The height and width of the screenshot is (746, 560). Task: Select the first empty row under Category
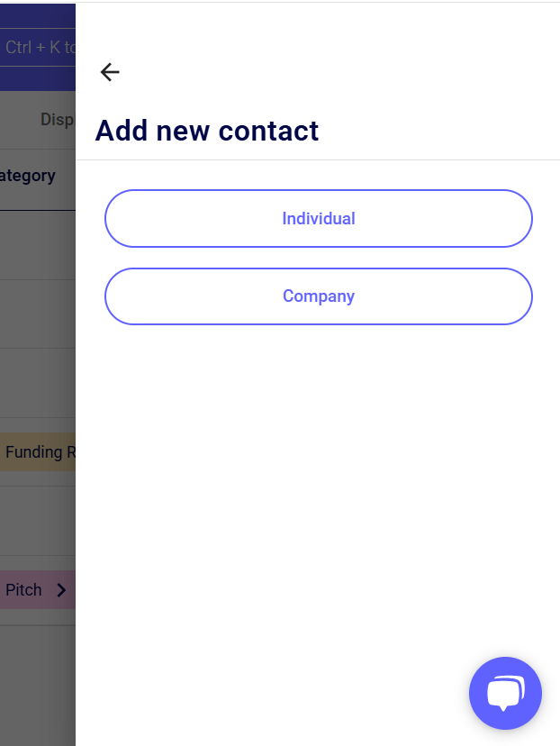tap(37, 245)
